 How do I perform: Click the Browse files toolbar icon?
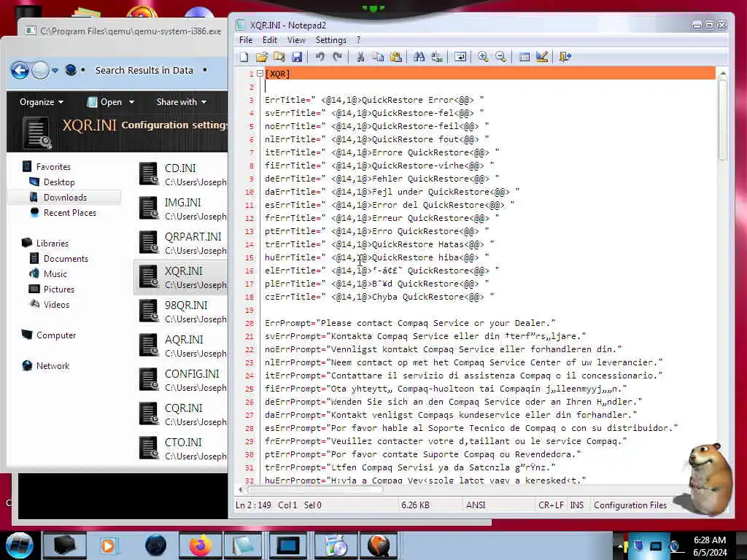(279, 57)
